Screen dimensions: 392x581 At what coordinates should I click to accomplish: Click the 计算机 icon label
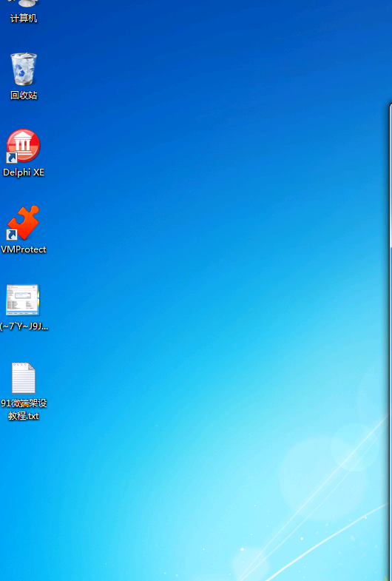[x=24, y=19]
